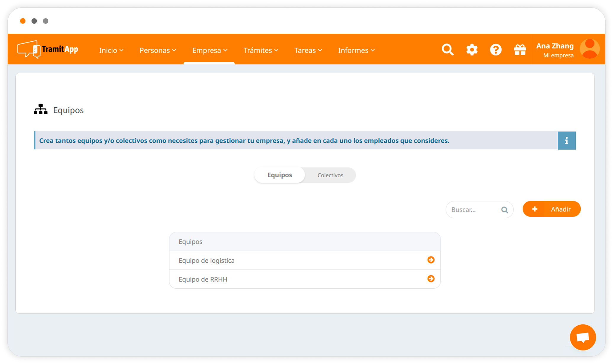Open Equipo de RRHH using arrow icon
Viewport: 613px width, 364px height.
tap(431, 279)
